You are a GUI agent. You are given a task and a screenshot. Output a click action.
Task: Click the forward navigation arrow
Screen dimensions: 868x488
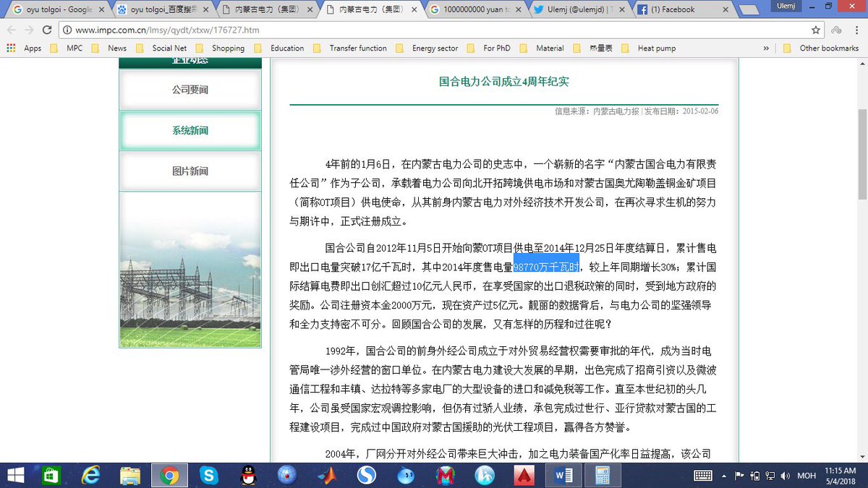tap(29, 30)
